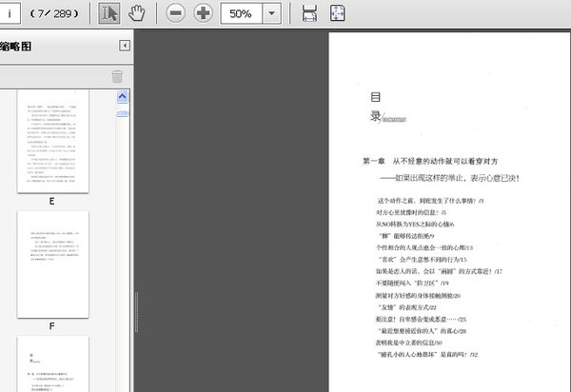Screen dimensions: 571x392
Task: Activate the text selection arrow tool
Action: tap(109, 13)
